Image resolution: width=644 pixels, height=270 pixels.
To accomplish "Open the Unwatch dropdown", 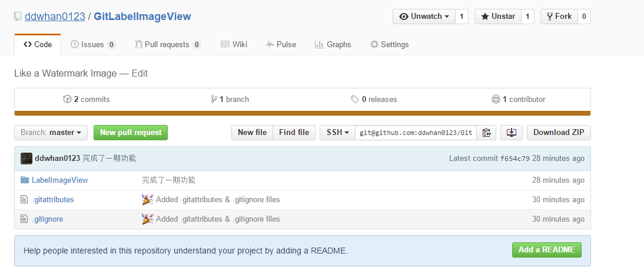I will [424, 17].
